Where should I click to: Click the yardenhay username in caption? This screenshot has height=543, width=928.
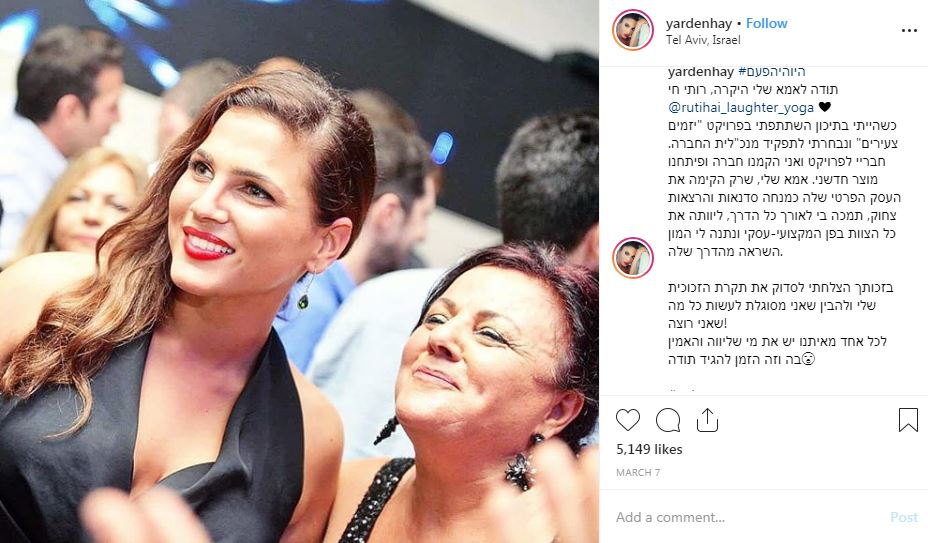[701, 72]
